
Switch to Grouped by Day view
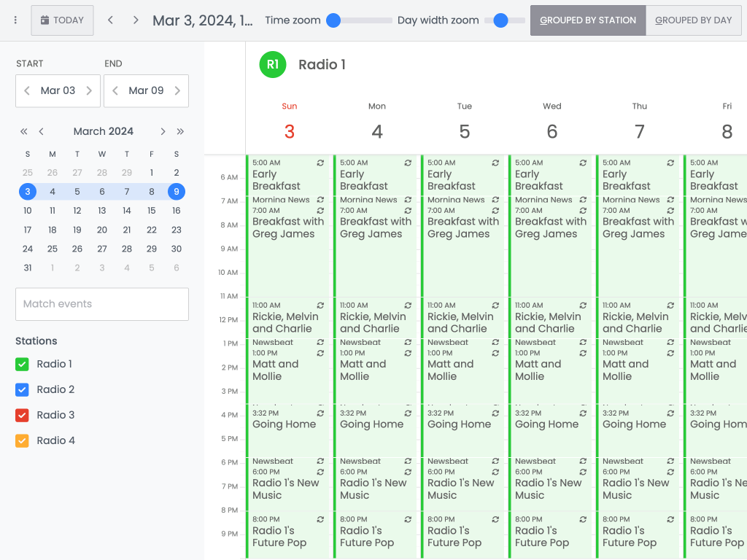(693, 20)
